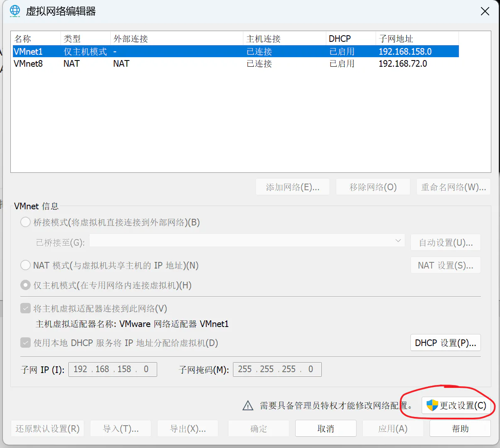Click the NAT type cell of VMnet8
The width and height of the screenshot is (500, 448).
tap(71, 63)
